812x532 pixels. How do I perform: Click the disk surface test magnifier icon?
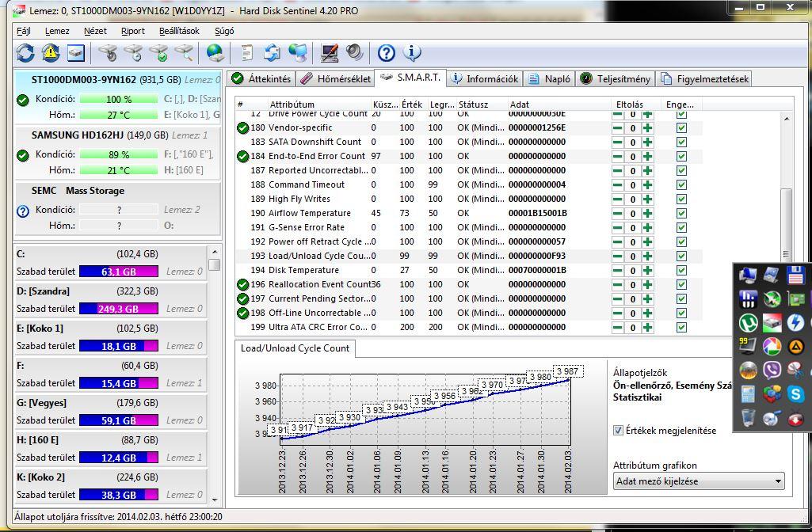pos(185,53)
